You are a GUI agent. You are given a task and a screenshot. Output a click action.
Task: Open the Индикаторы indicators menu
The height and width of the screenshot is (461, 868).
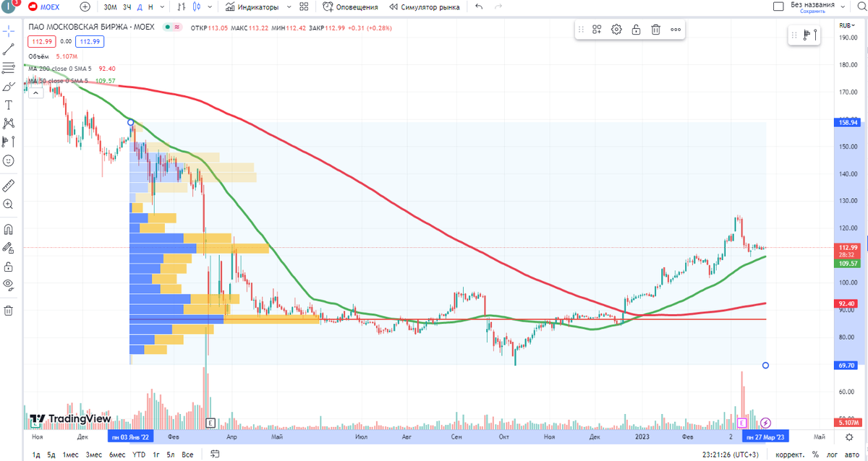(252, 7)
